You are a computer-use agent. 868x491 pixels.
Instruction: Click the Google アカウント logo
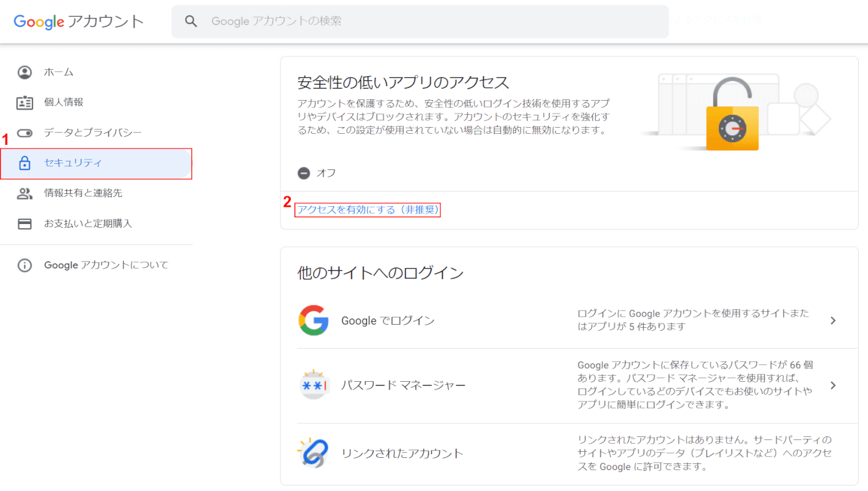79,21
